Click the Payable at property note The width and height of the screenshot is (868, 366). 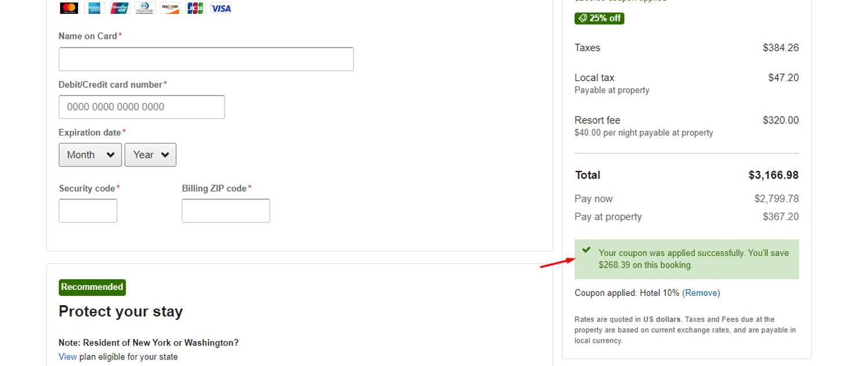(x=612, y=90)
